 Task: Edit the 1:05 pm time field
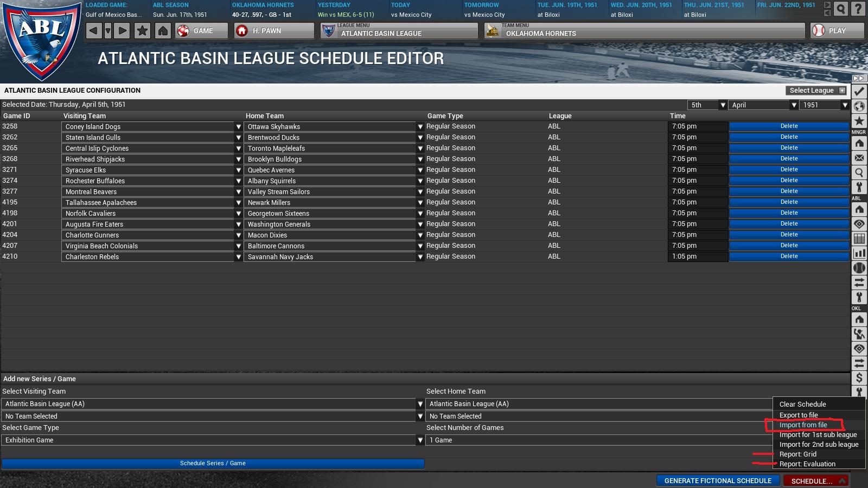698,256
